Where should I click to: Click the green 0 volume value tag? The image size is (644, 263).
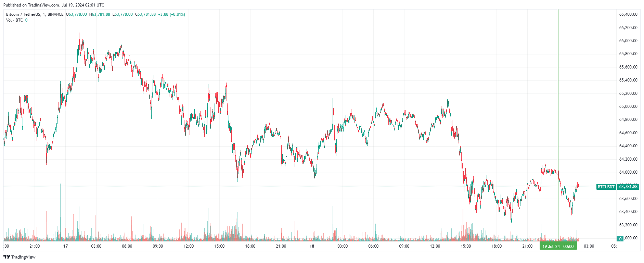(620, 239)
